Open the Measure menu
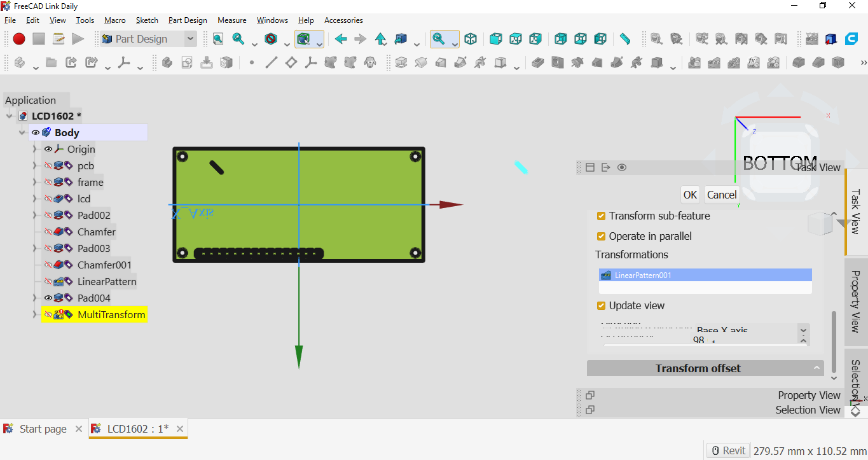 [231, 20]
